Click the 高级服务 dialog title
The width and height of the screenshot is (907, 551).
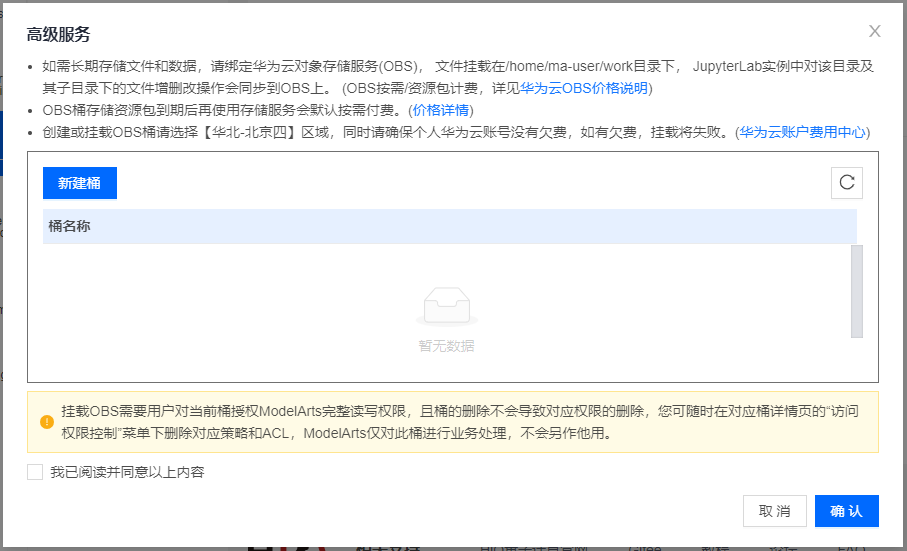[59, 34]
